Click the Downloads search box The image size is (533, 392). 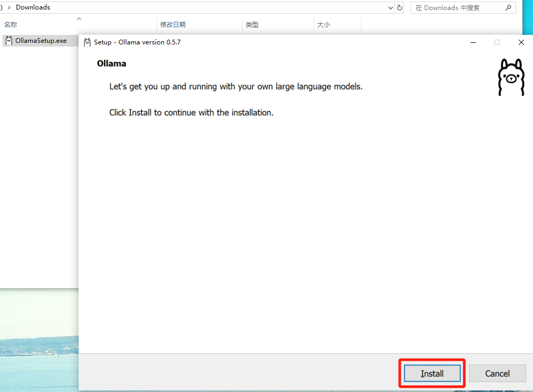point(463,7)
